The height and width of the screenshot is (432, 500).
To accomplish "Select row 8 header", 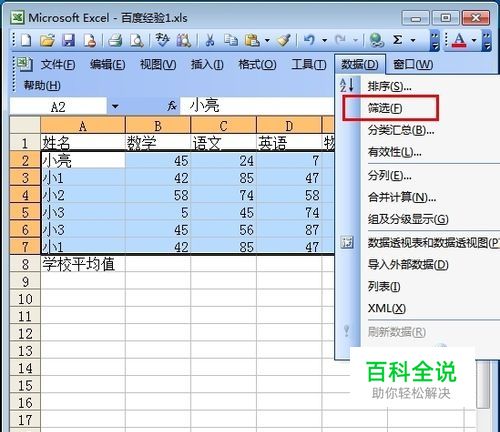I will click(x=25, y=264).
